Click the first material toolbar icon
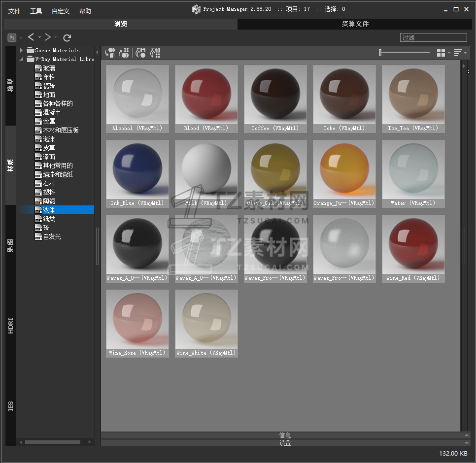This screenshot has width=476, height=463. [x=110, y=53]
